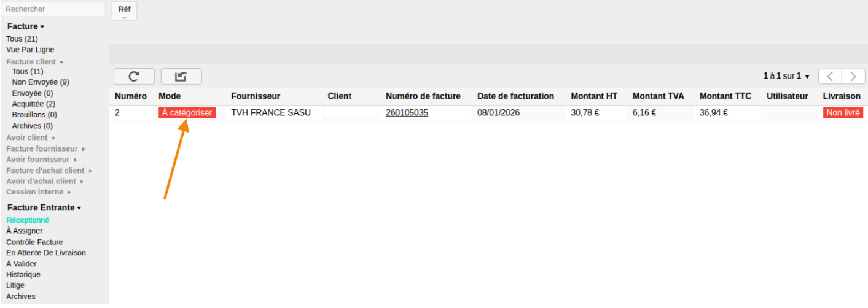The height and width of the screenshot is (308, 868).
Task: Open 'Vue Par Ligne' view
Action: 30,50
